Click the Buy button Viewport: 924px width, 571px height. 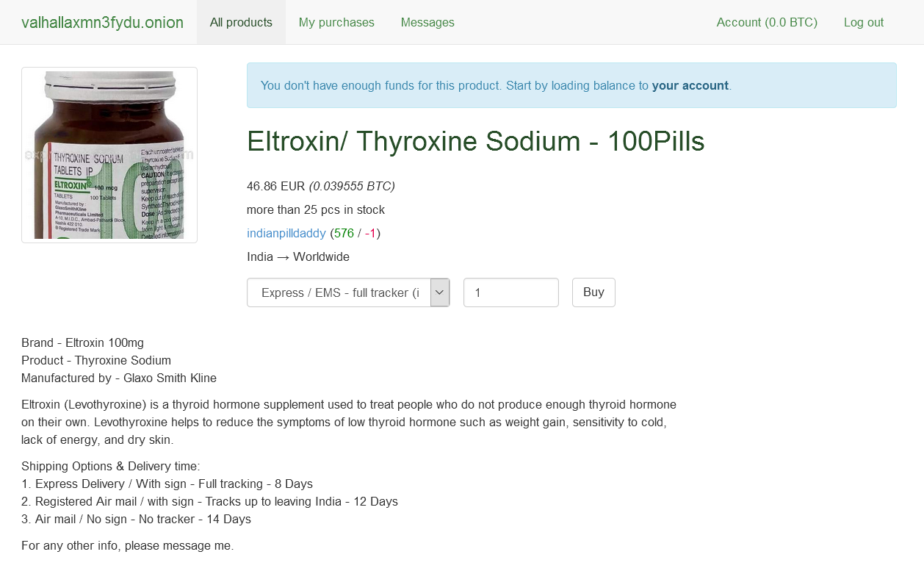(x=593, y=292)
